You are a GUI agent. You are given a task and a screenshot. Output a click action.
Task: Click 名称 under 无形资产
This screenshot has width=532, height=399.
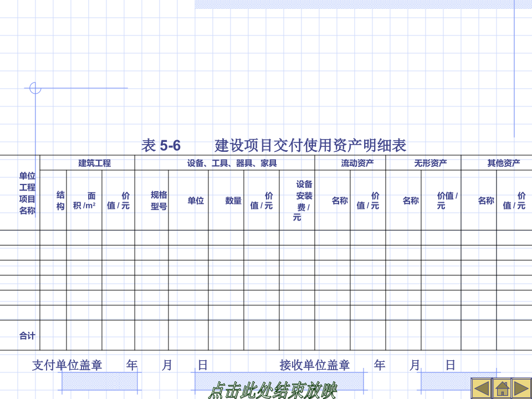[x=411, y=201]
